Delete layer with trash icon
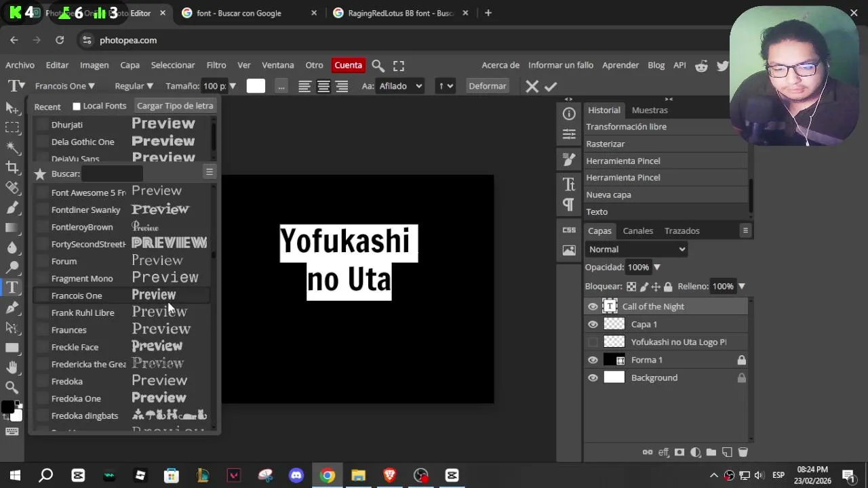Viewport: 868px width, 488px height. tap(743, 452)
